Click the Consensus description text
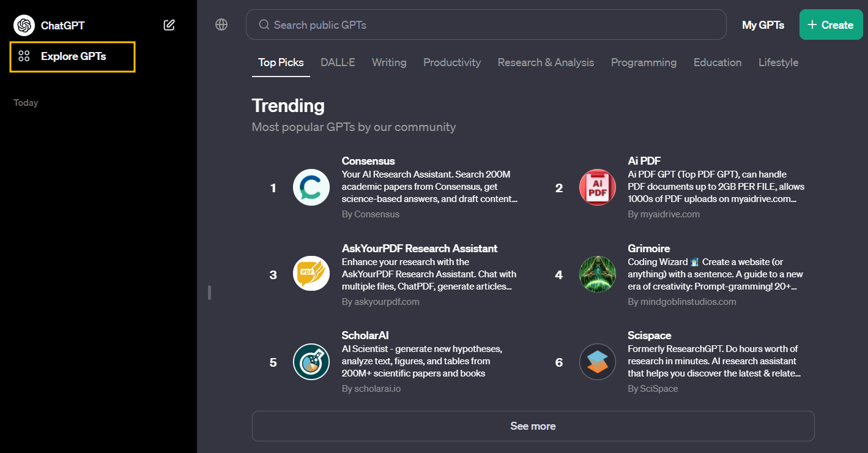Screen dimensions: 868x453 click(x=430, y=187)
